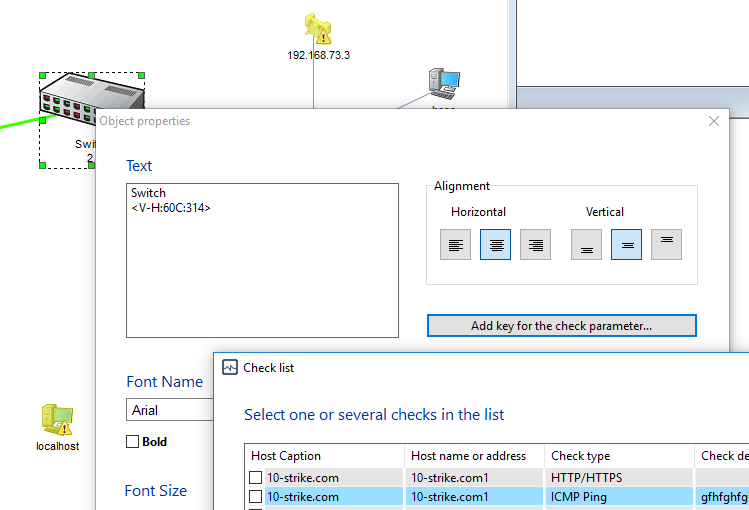Set vertical alignment to middle
This screenshot has height=510, width=749.
(x=626, y=244)
